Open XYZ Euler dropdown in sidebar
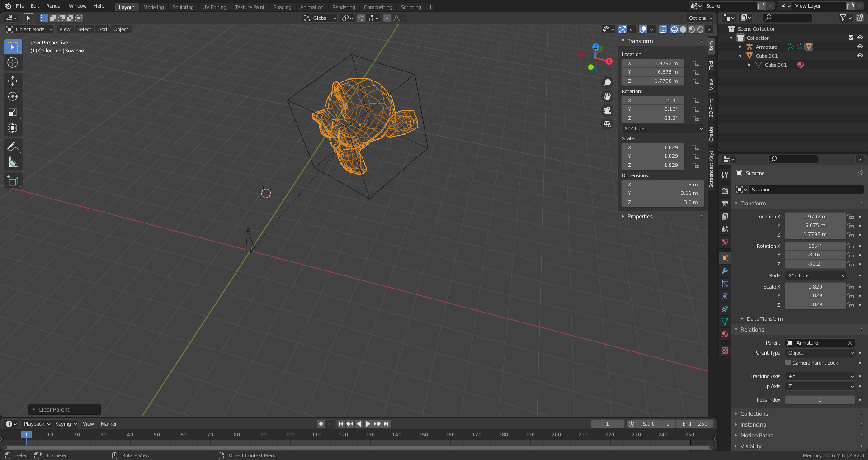Screen dimensions: 868x460 click(x=663, y=128)
